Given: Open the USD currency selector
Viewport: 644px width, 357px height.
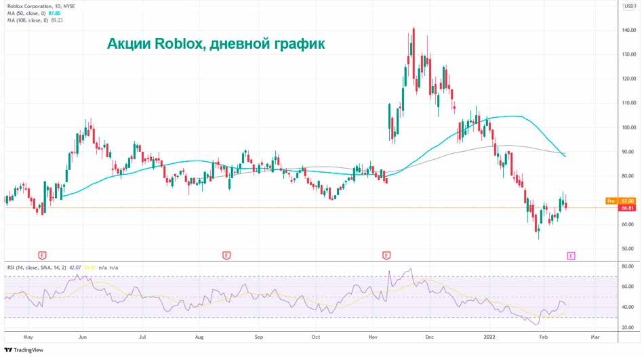Looking at the screenshot, I should point(628,6).
